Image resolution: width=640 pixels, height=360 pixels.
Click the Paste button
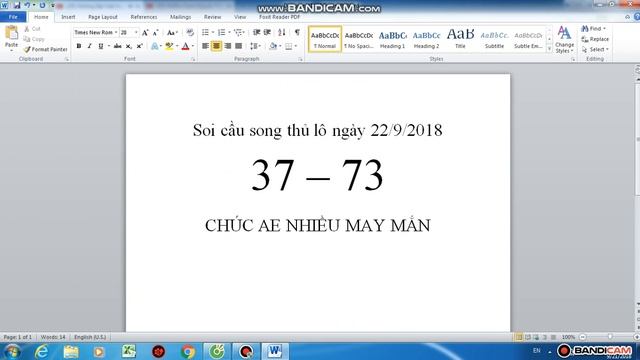(x=11, y=37)
